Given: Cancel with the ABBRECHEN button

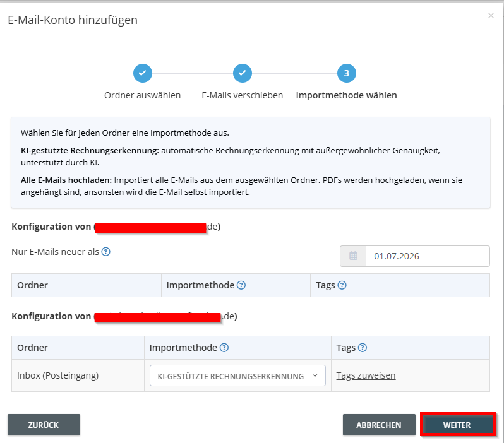Looking at the screenshot, I should [x=379, y=425].
